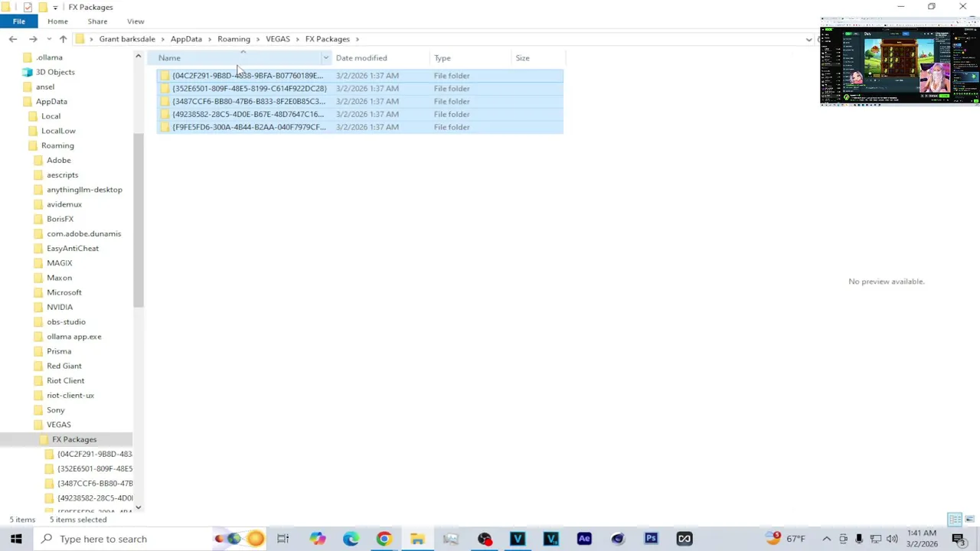This screenshot has height=551, width=980.
Task: Show hidden system tray icons
Action: [826, 539]
